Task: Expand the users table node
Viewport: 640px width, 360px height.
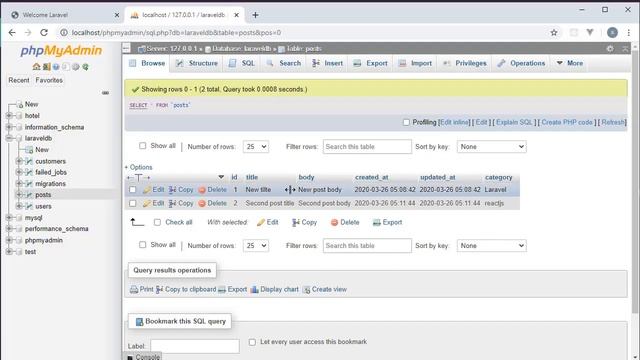Action: (19, 206)
